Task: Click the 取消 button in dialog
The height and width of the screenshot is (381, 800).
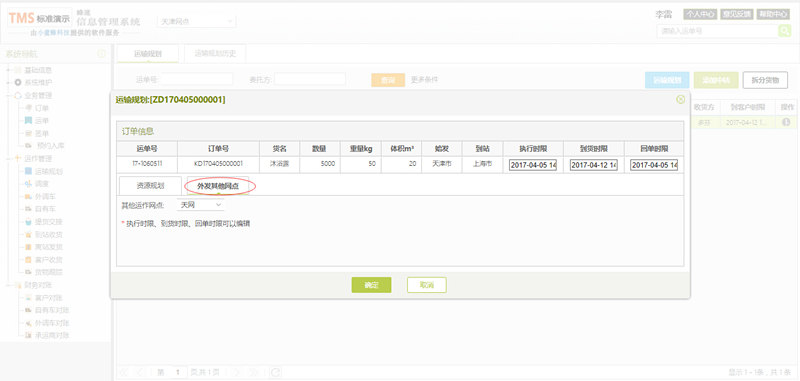Action: click(427, 285)
